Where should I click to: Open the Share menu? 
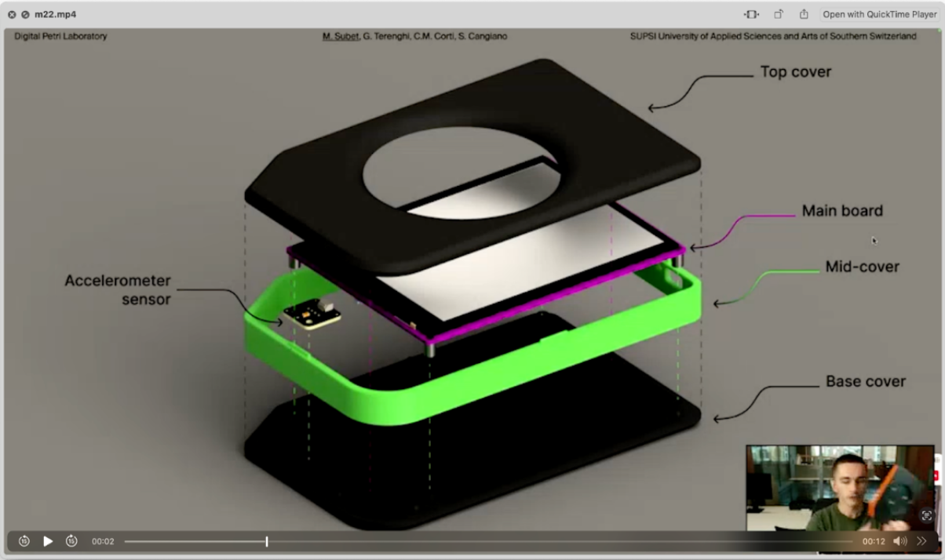coord(804,14)
